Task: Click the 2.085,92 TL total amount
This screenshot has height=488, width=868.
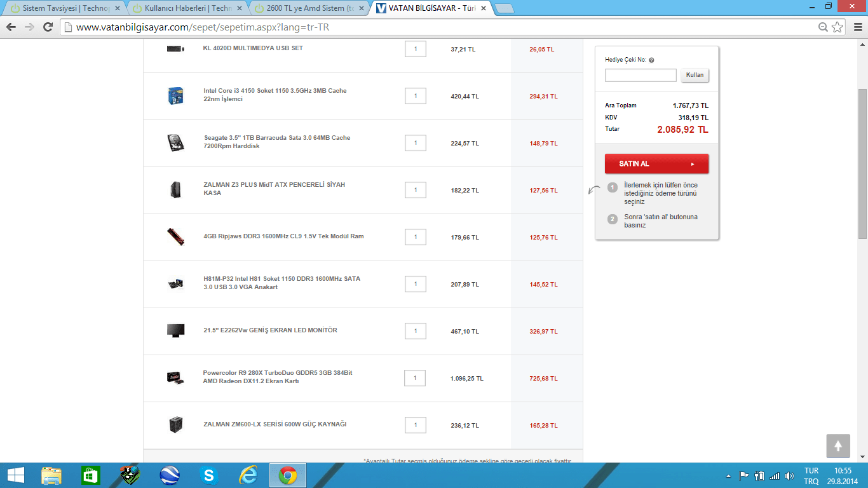Action: click(x=682, y=130)
